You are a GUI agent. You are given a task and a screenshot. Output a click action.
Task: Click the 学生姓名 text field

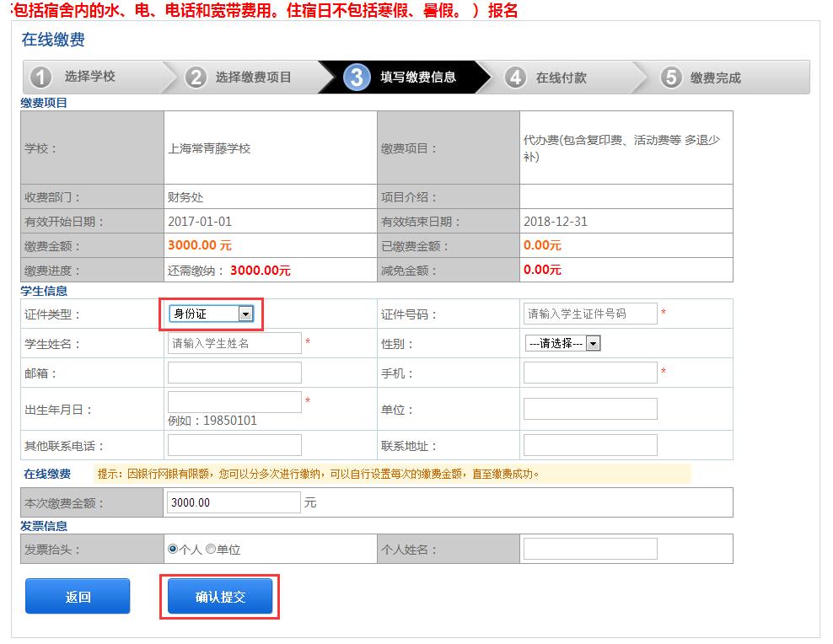234,343
